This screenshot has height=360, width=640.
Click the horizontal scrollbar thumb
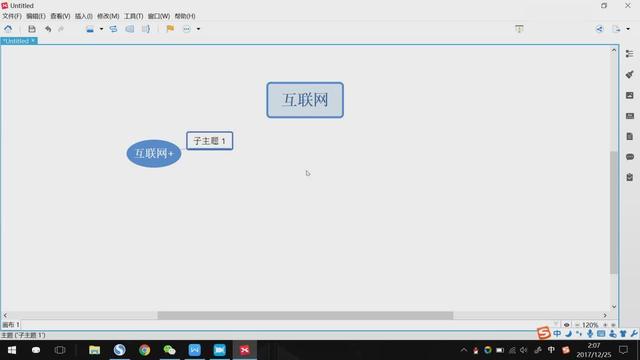point(305,316)
